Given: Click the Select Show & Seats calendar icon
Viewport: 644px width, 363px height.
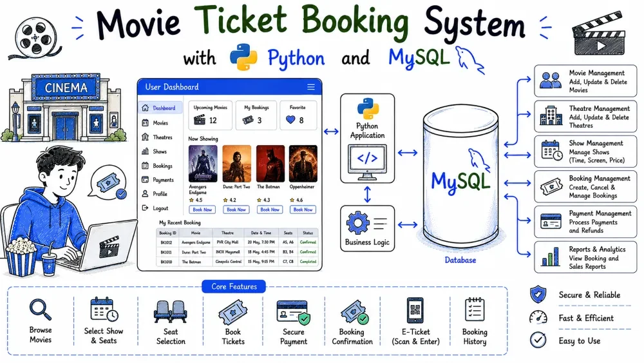Looking at the screenshot, I should (x=104, y=309).
